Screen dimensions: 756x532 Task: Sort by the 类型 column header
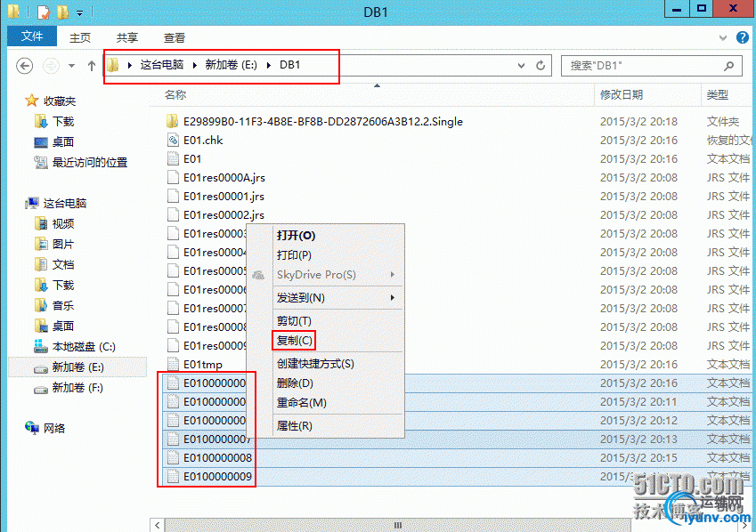(x=718, y=94)
